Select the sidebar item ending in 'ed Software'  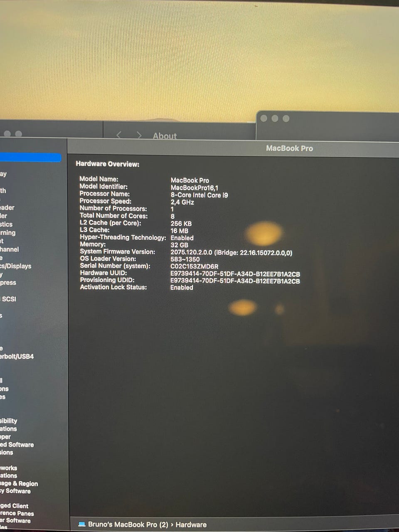pyautogui.click(x=17, y=444)
